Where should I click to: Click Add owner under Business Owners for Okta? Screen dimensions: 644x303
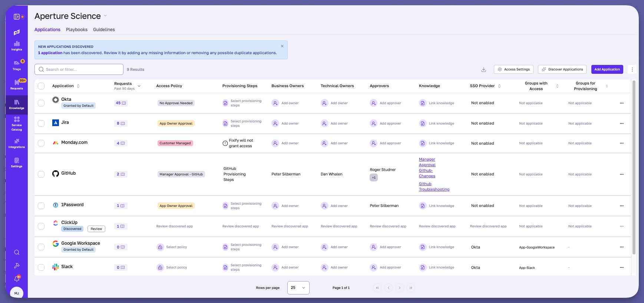[x=285, y=103]
